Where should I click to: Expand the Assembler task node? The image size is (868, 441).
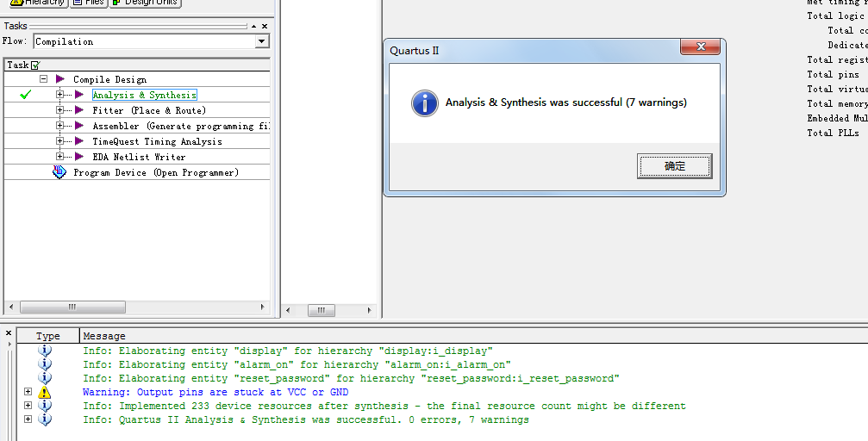tap(60, 126)
